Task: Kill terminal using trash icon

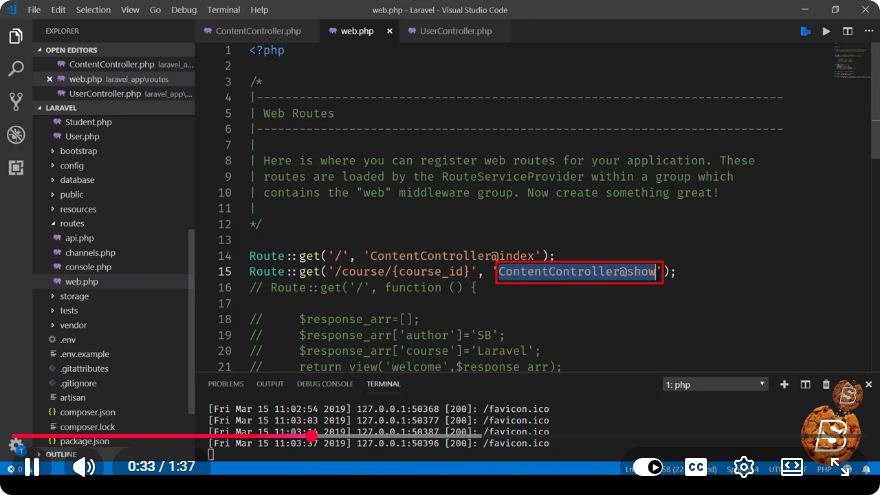Action: click(826, 384)
